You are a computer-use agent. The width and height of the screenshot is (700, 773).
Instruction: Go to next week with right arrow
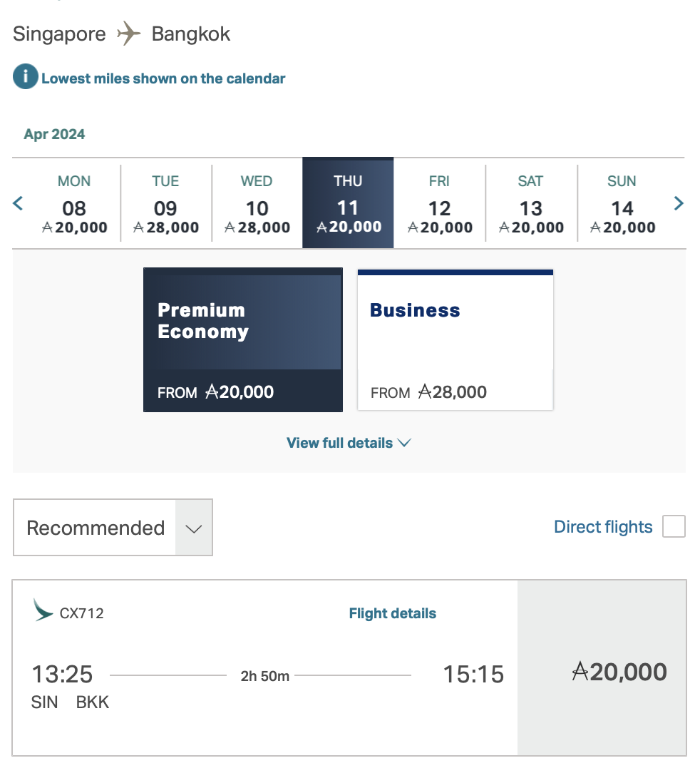(x=679, y=204)
